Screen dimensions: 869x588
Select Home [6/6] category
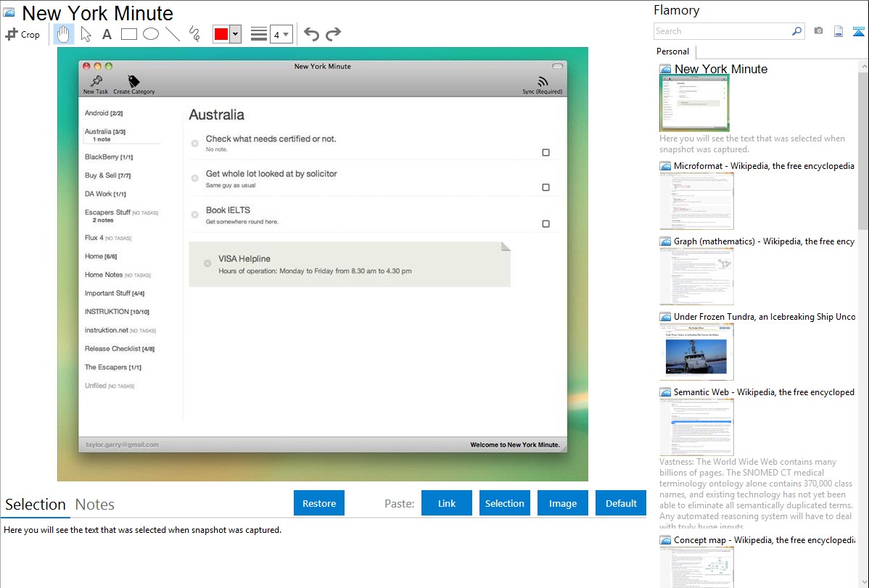[101, 256]
